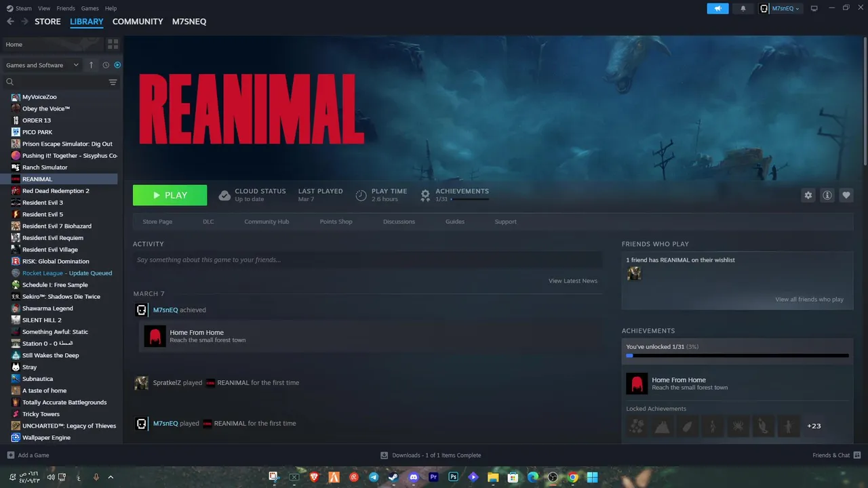Open the Big Picture mode monitor icon
Viewport: 868px width, 488px height.
814,8
